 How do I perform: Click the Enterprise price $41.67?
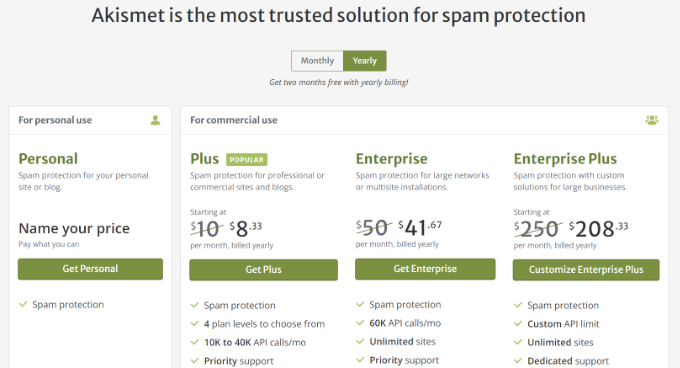pos(420,228)
